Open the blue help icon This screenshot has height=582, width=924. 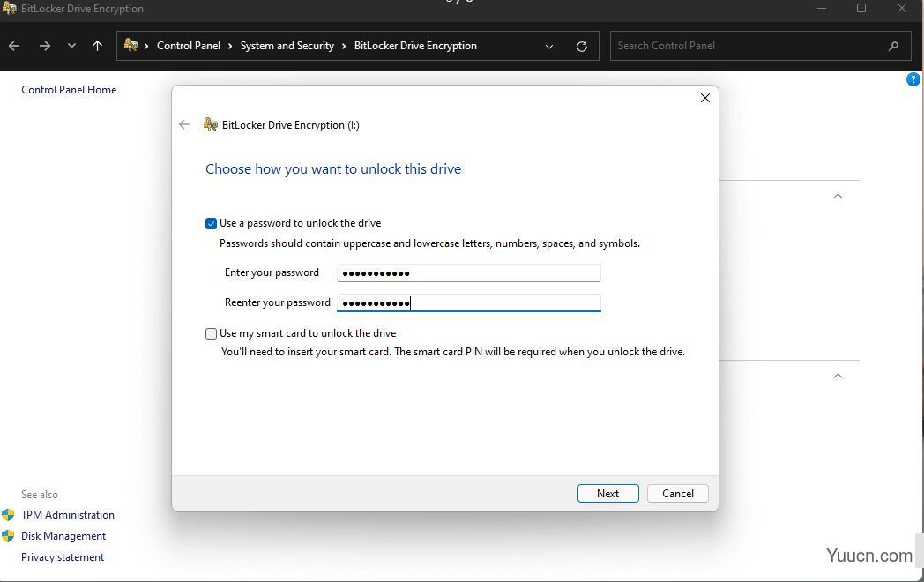point(913,79)
